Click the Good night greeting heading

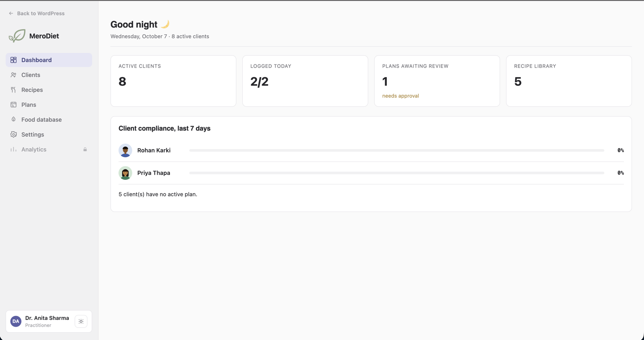(x=134, y=25)
